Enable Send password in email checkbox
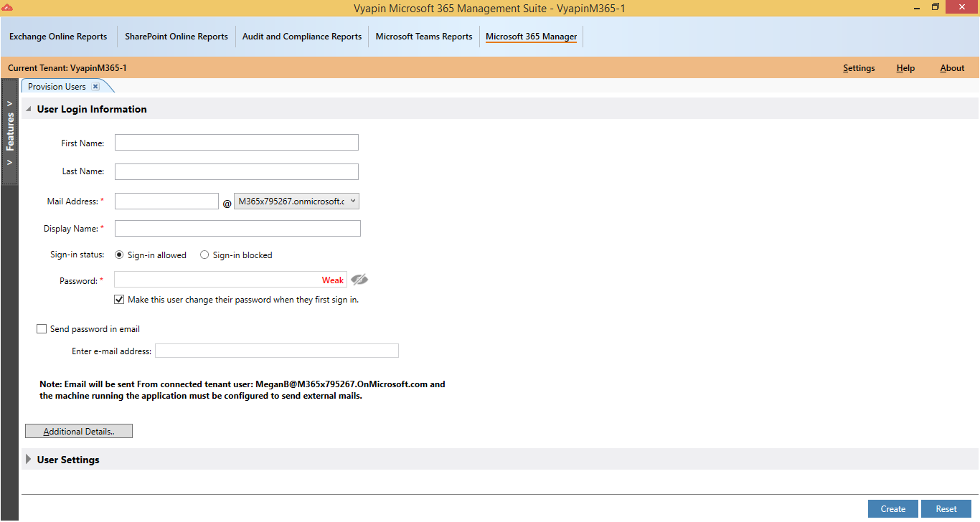Image resolution: width=980 pixels, height=522 pixels. [x=42, y=329]
